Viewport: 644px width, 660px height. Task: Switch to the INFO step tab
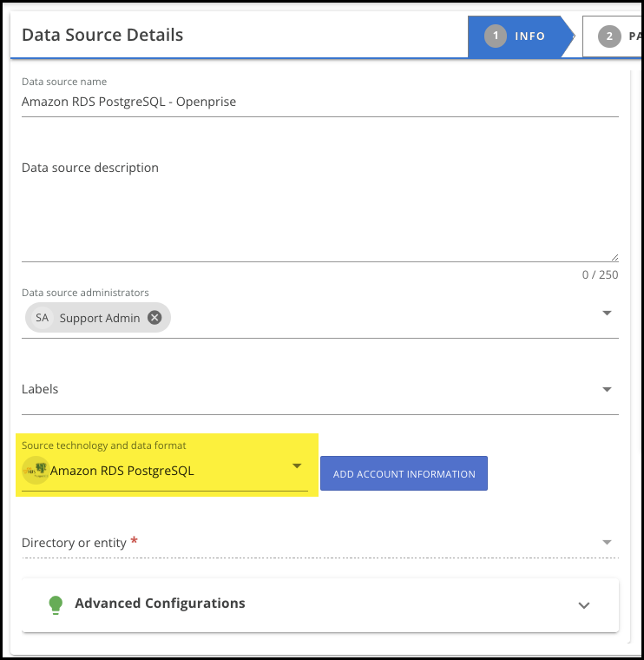tap(521, 36)
